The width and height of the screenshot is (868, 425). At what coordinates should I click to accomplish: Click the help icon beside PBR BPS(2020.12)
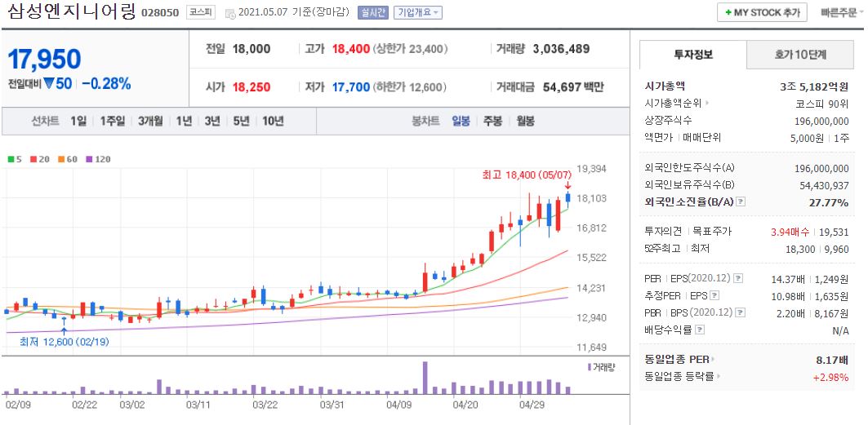tap(741, 312)
